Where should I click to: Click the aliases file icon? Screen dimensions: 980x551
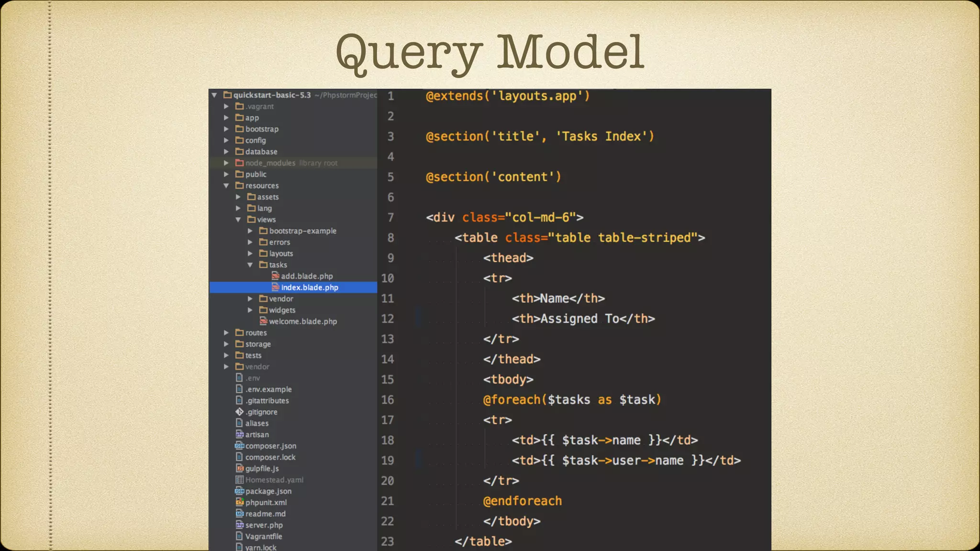click(240, 423)
